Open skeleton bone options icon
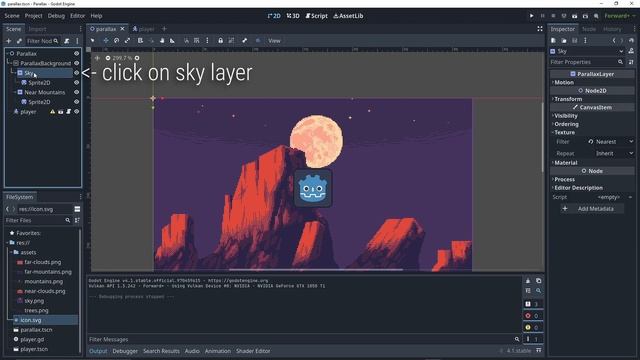The height and width of the screenshot is (360, 640). click(x=244, y=40)
